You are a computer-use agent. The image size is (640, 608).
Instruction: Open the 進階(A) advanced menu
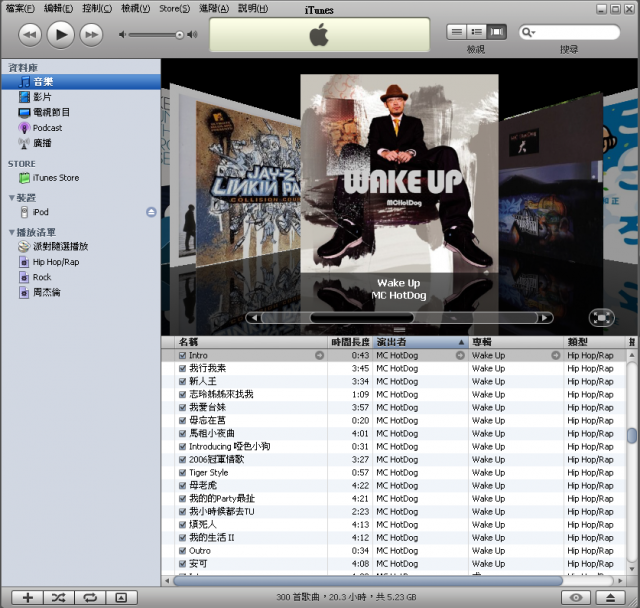coord(213,8)
